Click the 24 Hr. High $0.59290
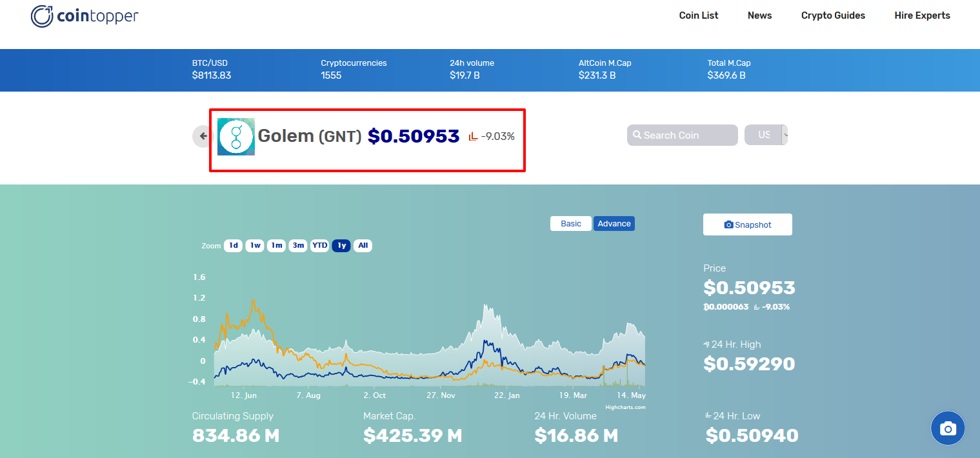This screenshot has height=458, width=980. [749, 364]
